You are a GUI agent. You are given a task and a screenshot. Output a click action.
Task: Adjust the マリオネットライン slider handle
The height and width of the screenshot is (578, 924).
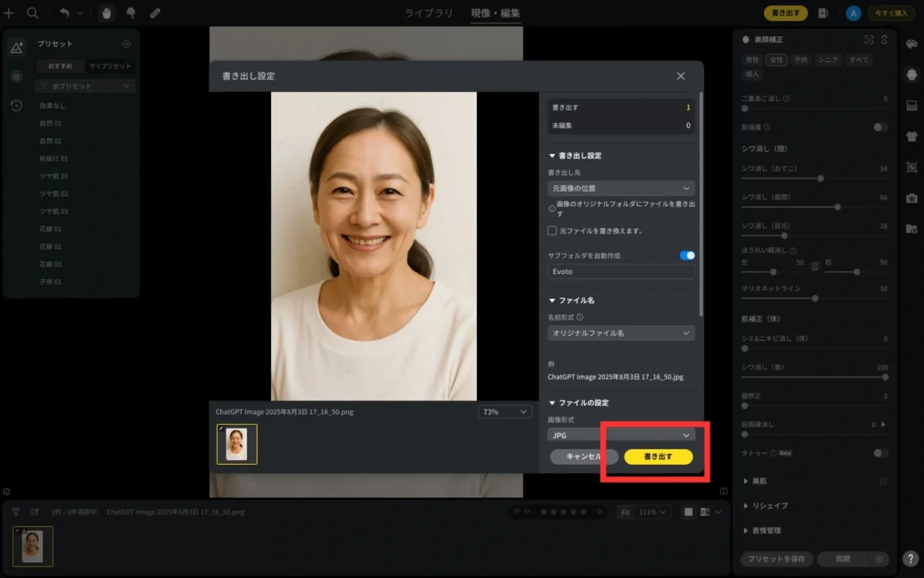(x=815, y=298)
